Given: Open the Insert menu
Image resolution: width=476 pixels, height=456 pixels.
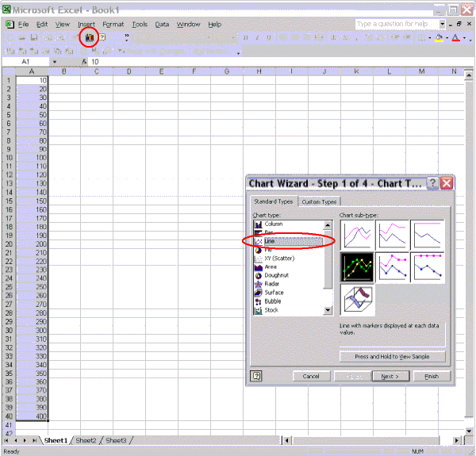Looking at the screenshot, I should [x=86, y=25].
